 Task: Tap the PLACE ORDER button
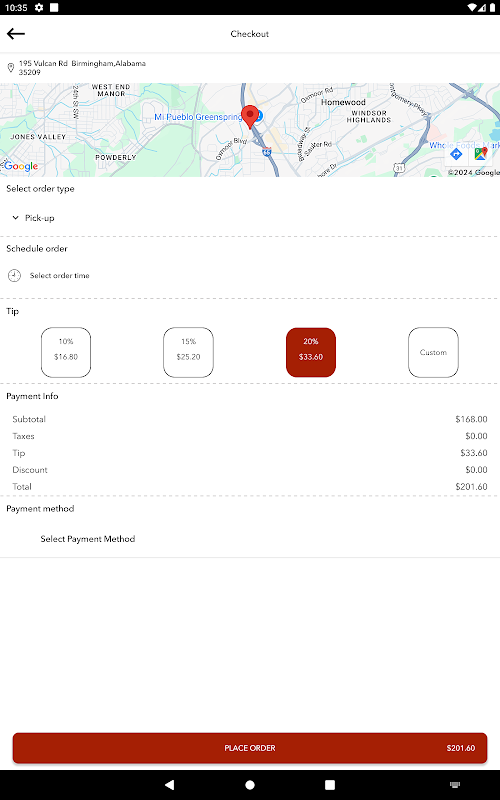[250, 748]
